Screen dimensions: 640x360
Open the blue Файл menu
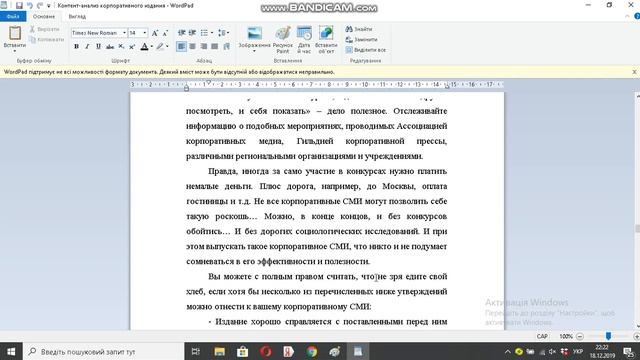click(13, 16)
